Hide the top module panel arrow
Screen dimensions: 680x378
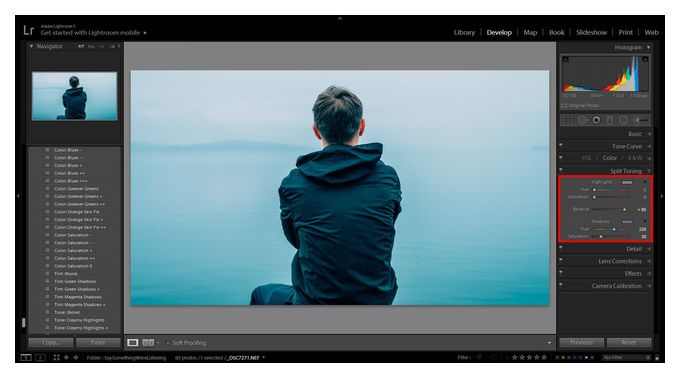click(x=340, y=19)
